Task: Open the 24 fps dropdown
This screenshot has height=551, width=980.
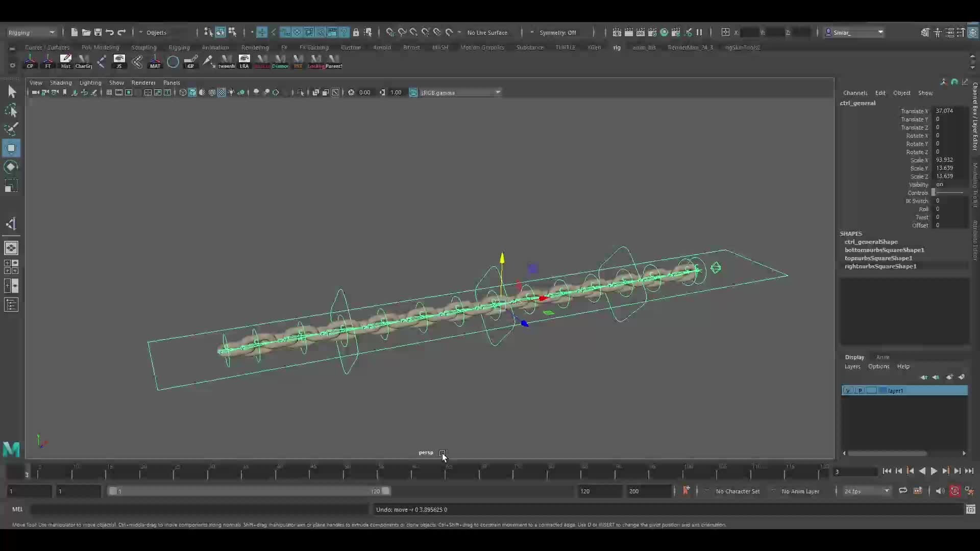Action: (867, 491)
